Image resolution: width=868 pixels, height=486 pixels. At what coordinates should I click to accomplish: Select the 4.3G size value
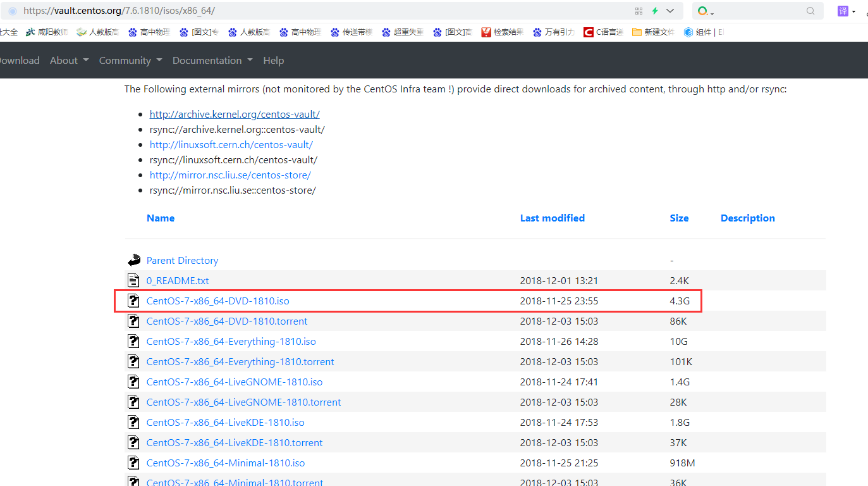click(680, 301)
